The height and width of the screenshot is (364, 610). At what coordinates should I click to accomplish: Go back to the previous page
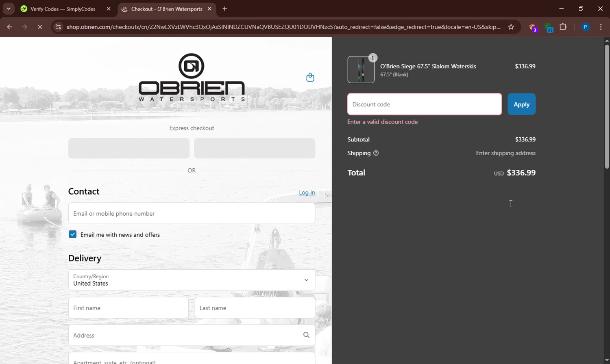pos(9,27)
